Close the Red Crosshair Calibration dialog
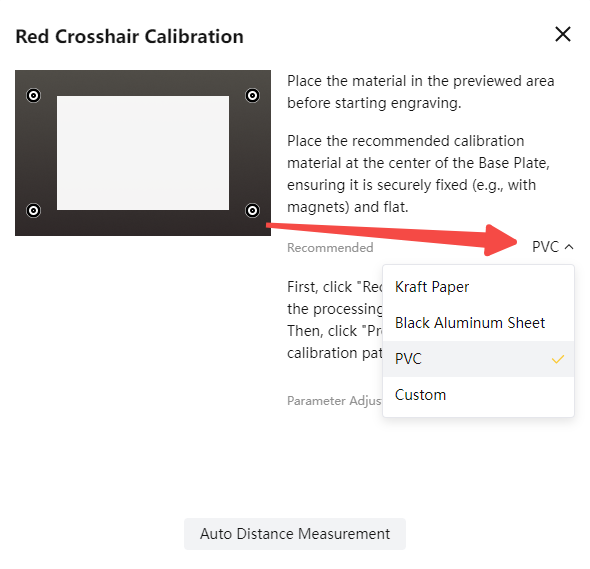The width and height of the screenshot is (590, 569). 563,34
